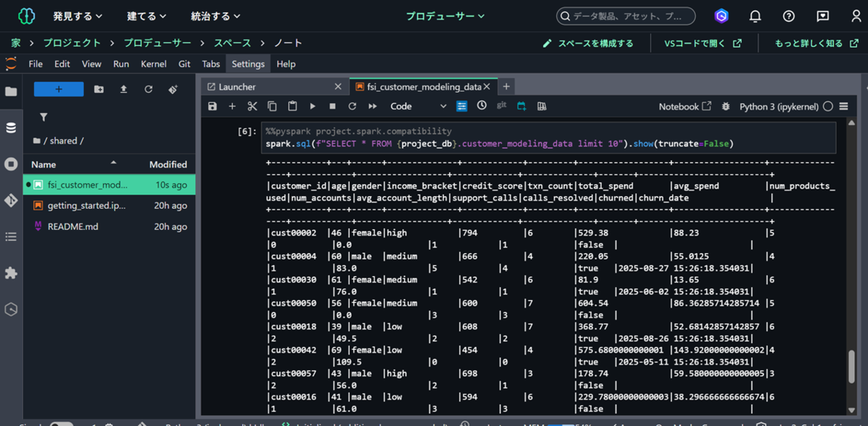Click the blue render side-by-side toolbar icon
Image resolution: width=868 pixels, height=426 pixels.
pyautogui.click(x=461, y=106)
